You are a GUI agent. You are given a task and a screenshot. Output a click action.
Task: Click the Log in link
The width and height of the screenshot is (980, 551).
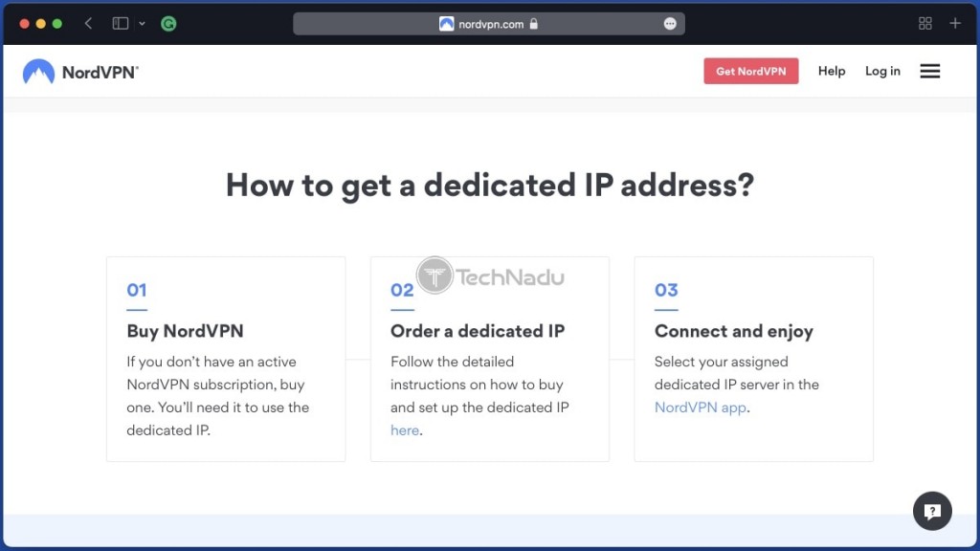pyautogui.click(x=882, y=71)
